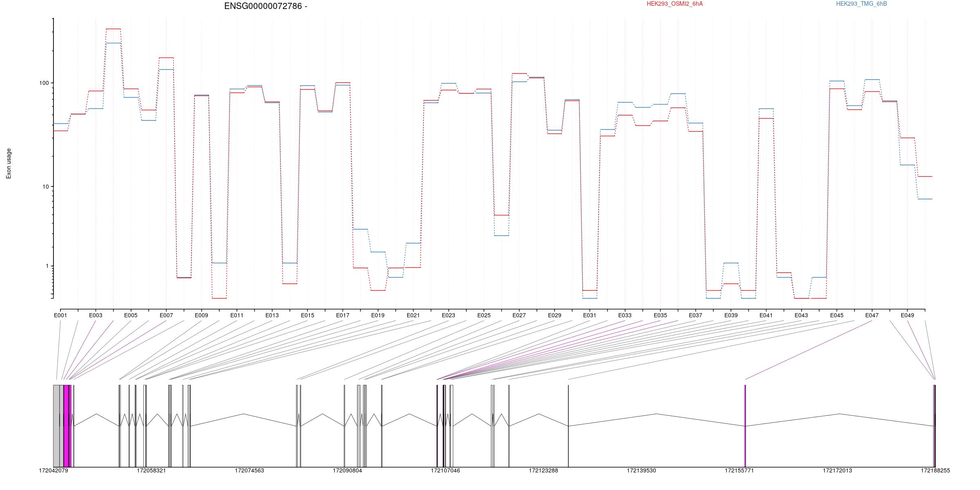Viewport: 980px width, 490px height.
Task: Click exon label E047
Action: (872, 315)
